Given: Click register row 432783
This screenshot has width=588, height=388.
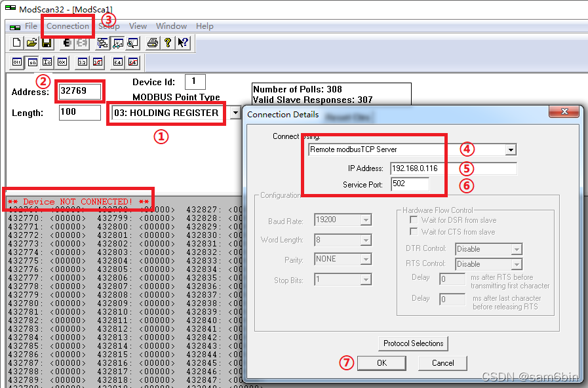Looking at the screenshot, I should click(x=47, y=329).
